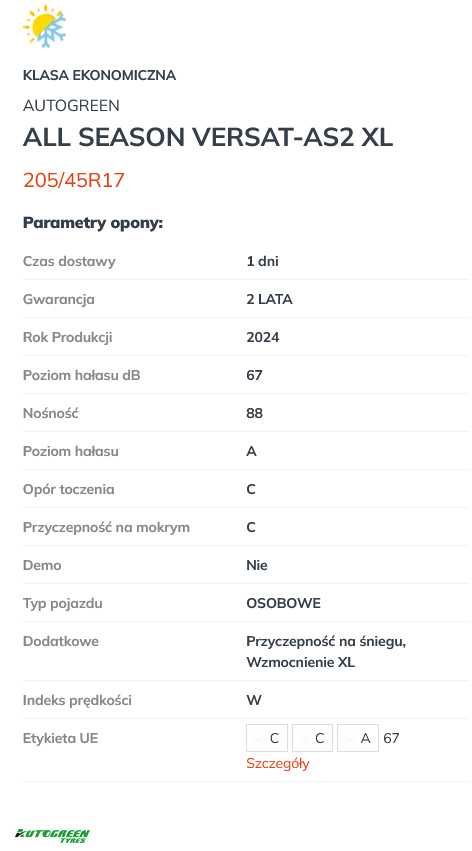Select the ALL SEASON VERSAT-AS2 XL title

208,137
